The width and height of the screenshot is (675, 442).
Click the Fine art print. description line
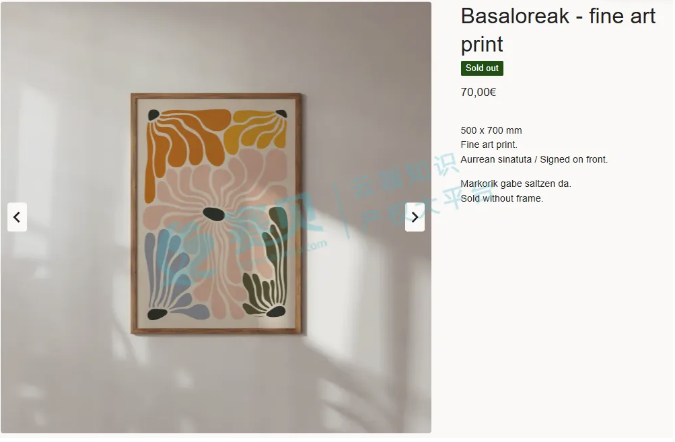coord(489,145)
